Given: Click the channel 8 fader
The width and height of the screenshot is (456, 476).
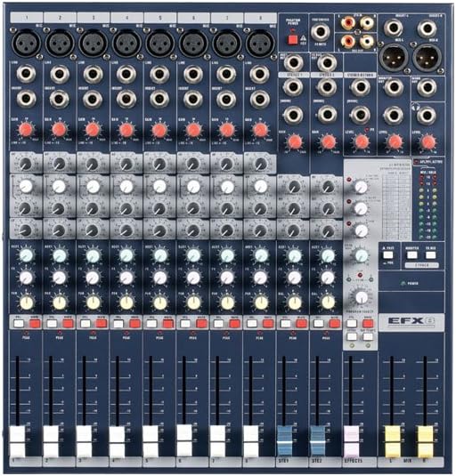Looking at the screenshot, I should (251, 441).
